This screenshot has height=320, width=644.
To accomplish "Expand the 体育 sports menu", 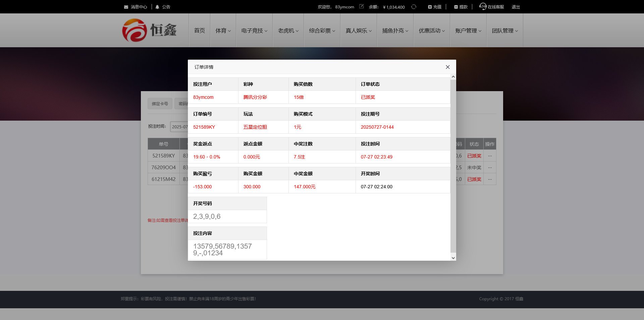I will 223,30.
